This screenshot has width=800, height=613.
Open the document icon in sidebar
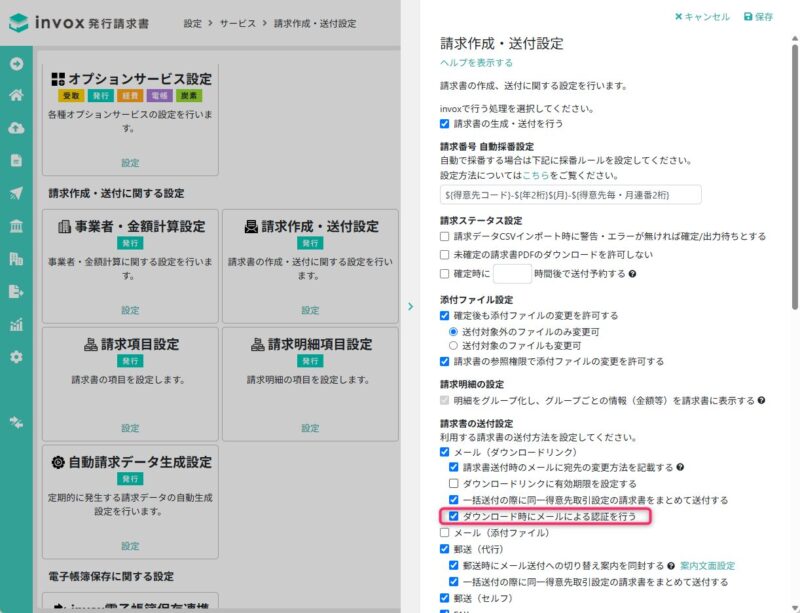(x=16, y=160)
